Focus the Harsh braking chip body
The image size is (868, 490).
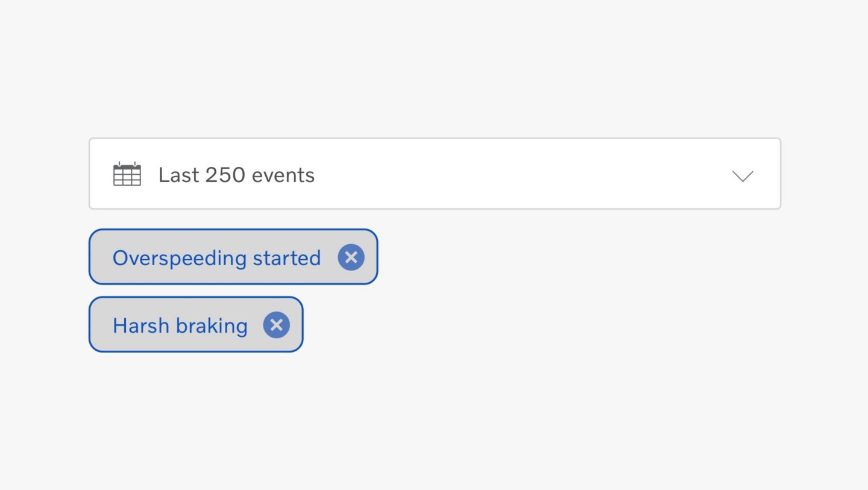pos(196,324)
